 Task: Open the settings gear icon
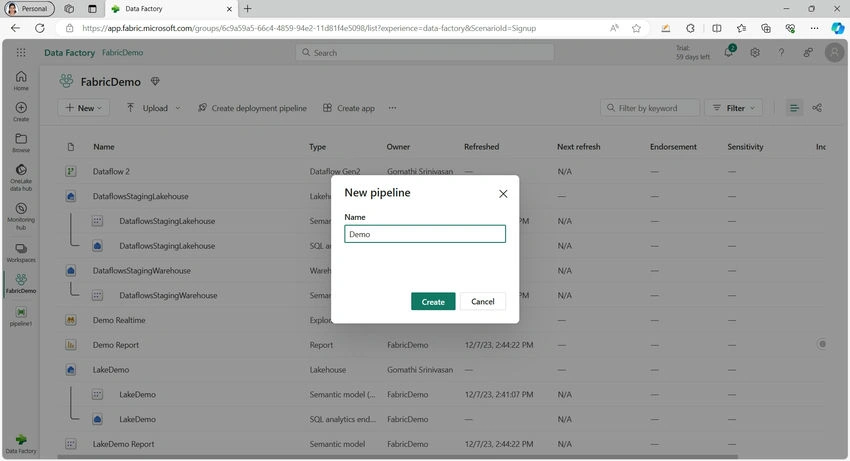(x=755, y=53)
